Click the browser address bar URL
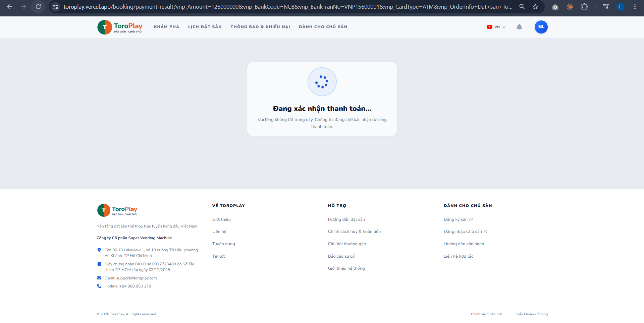This screenshot has width=644, height=323. point(288,7)
